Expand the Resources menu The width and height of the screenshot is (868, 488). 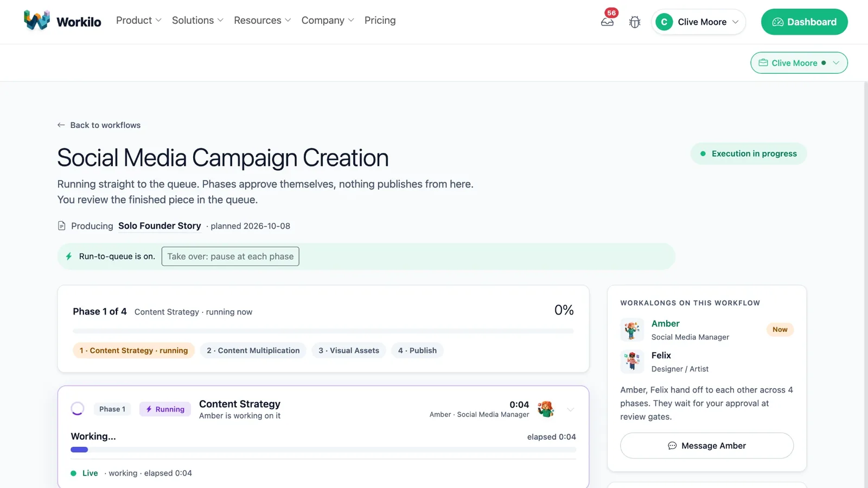coord(263,21)
